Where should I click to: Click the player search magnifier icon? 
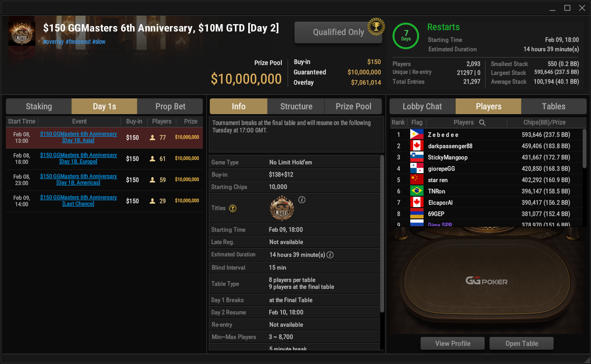coord(482,122)
